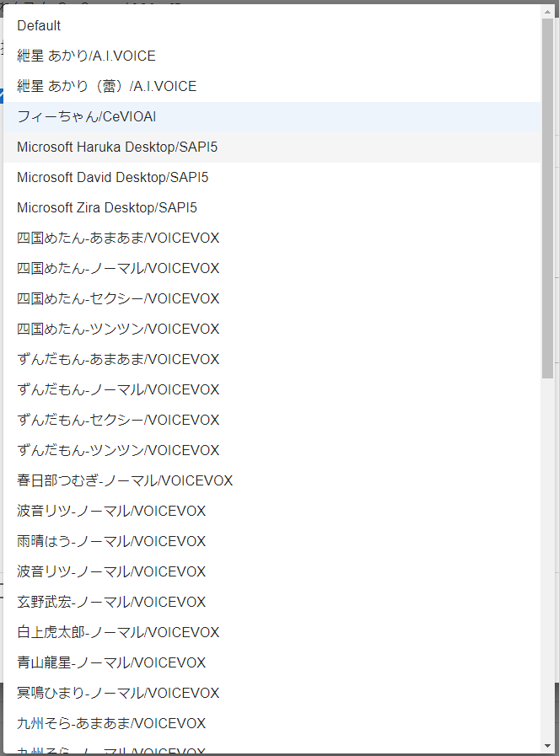The height and width of the screenshot is (756, 559).
Task: Pick 四国めたん-セクシー/VOICEVOX option
Action: (118, 299)
